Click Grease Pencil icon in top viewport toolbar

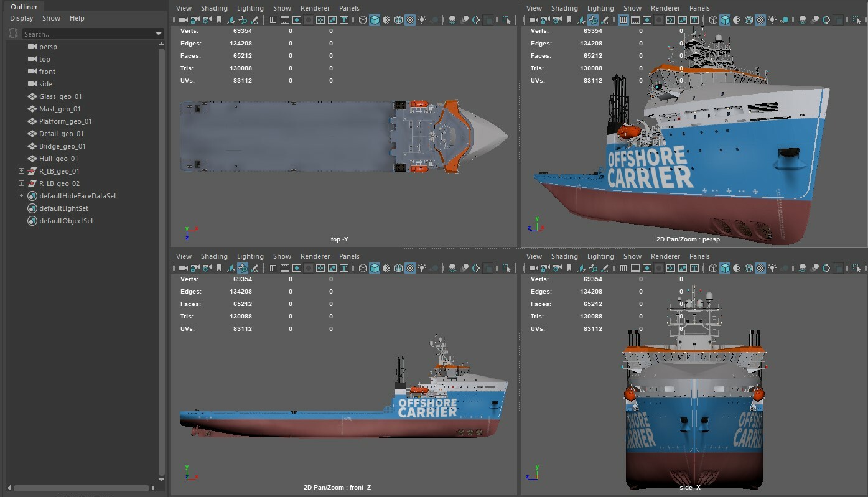(254, 20)
